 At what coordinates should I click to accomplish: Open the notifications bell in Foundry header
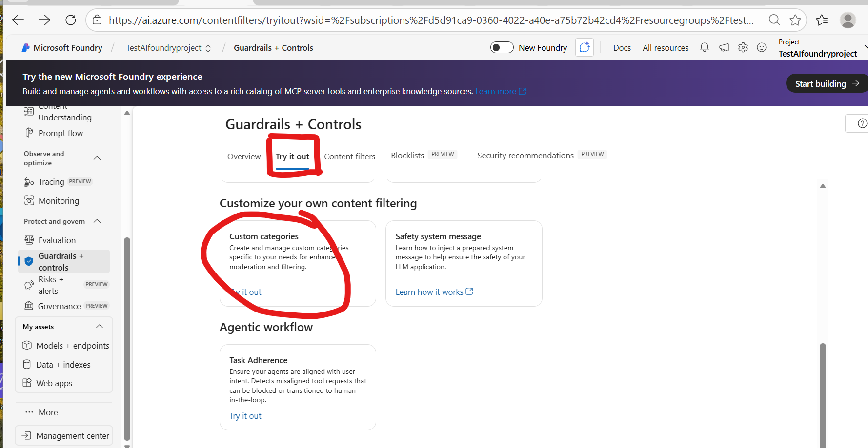(x=705, y=47)
